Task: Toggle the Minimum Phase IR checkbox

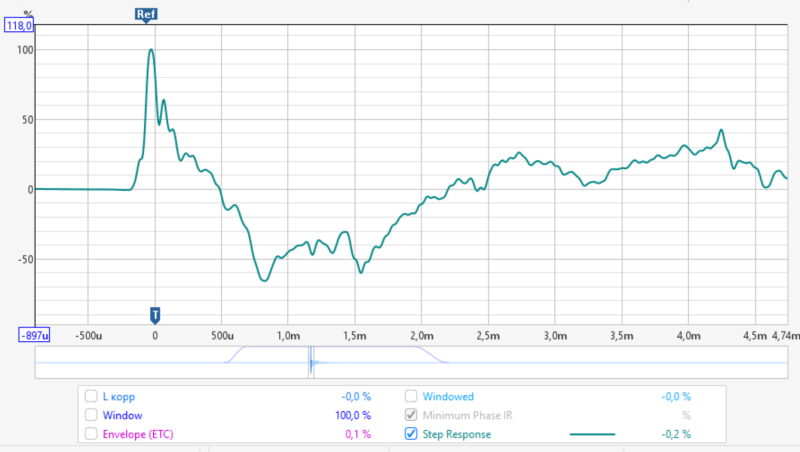Action: click(411, 415)
